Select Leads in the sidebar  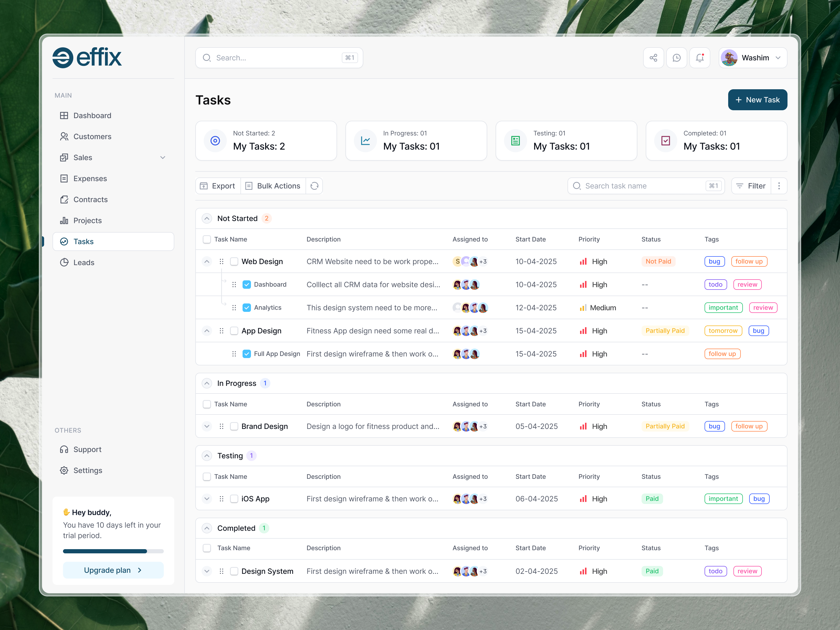tap(84, 262)
